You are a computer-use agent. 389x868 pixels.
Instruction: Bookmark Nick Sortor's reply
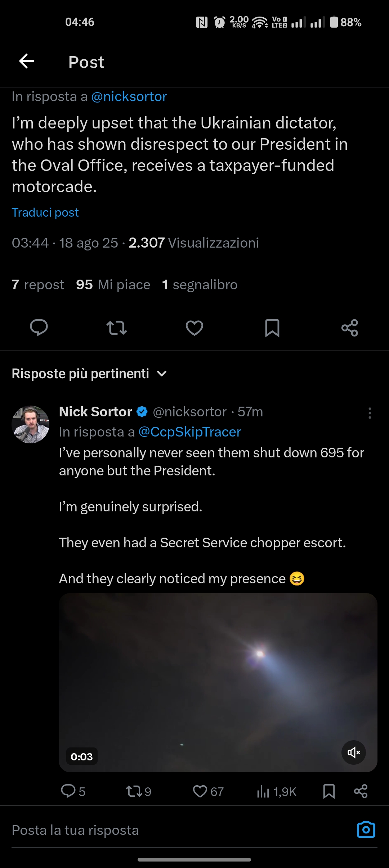pos(329,791)
